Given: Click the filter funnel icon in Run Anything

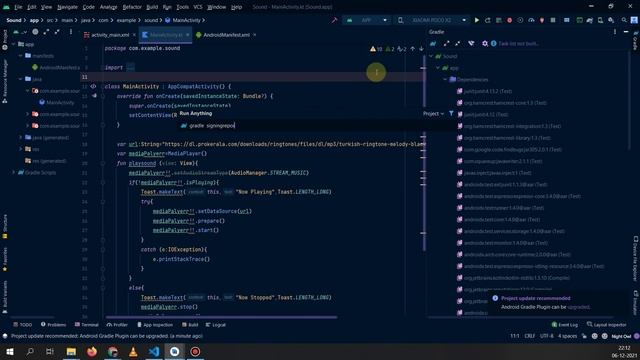Looking at the screenshot, I should [x=451, y=113].
